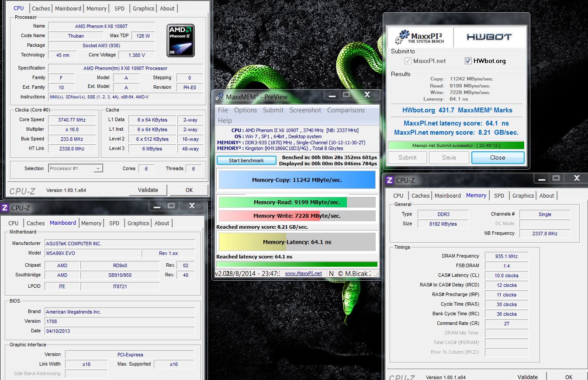This screenshot has height=380, width=588.
Task: Click the MaxxPI² The System Bench logo
Action: [x=420, y=37]
